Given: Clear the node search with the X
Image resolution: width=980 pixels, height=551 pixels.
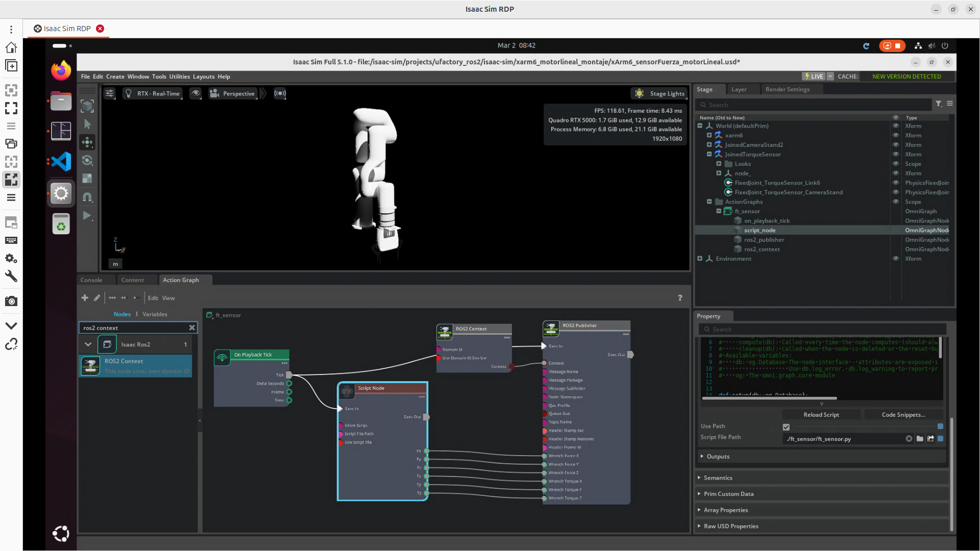Looking at the screenshot, I should click(192, 328).
